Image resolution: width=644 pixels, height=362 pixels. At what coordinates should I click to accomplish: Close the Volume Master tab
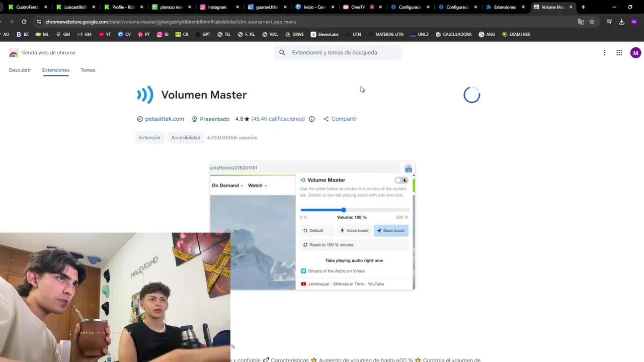click(571, 7)
